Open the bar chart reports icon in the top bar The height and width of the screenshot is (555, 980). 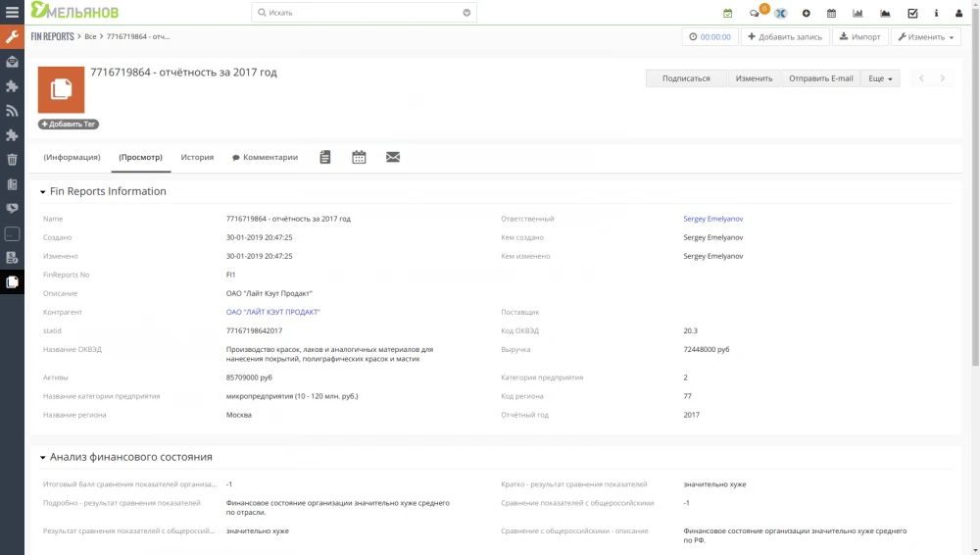coord(857,13)
